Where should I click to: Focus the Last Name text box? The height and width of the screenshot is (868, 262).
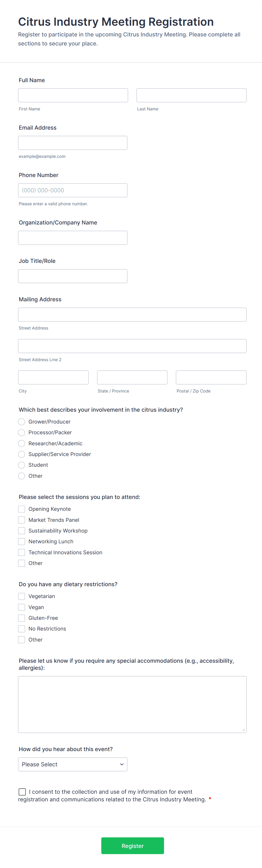(191, 95)
